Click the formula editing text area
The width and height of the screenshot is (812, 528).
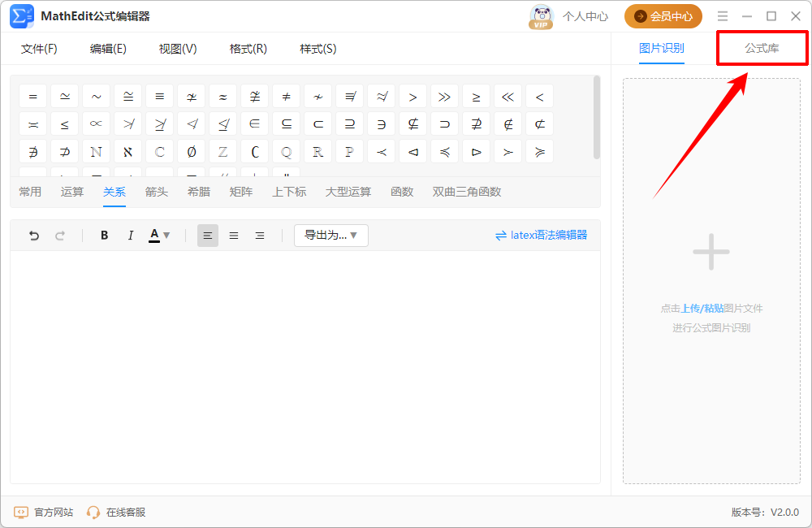305,367
